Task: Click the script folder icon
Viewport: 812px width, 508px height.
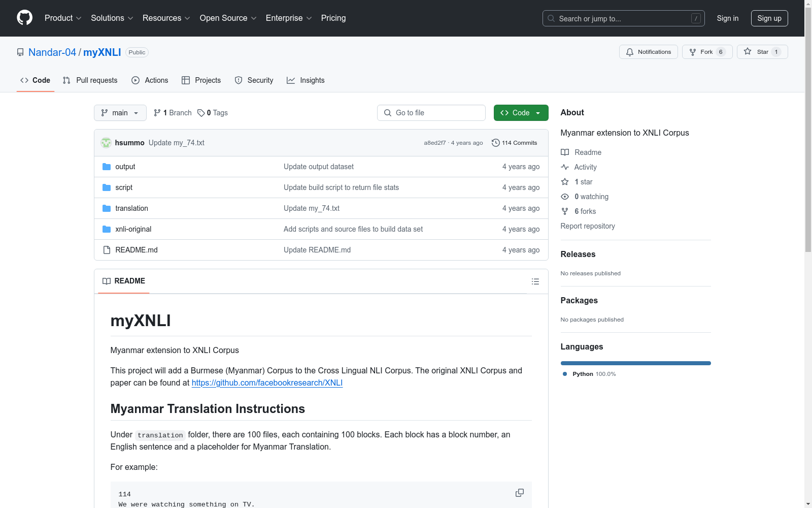Action: click(x=107, y=187)
